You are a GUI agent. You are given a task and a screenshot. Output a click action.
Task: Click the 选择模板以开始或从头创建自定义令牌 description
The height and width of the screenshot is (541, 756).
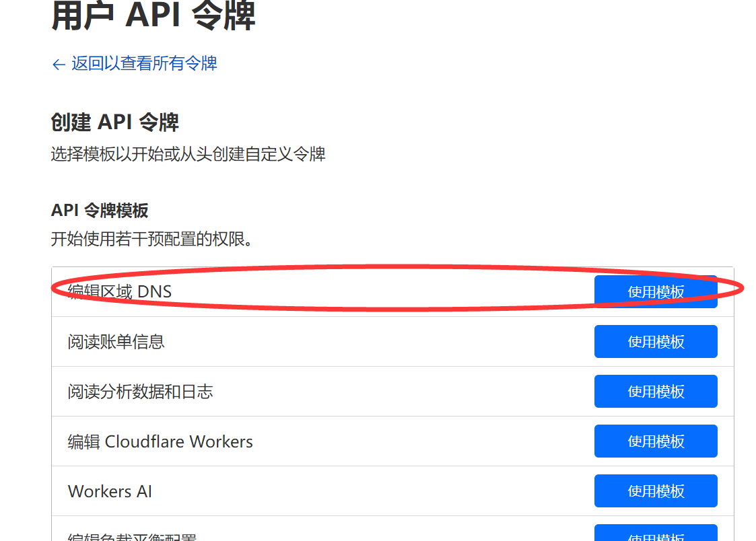(188, 154)
